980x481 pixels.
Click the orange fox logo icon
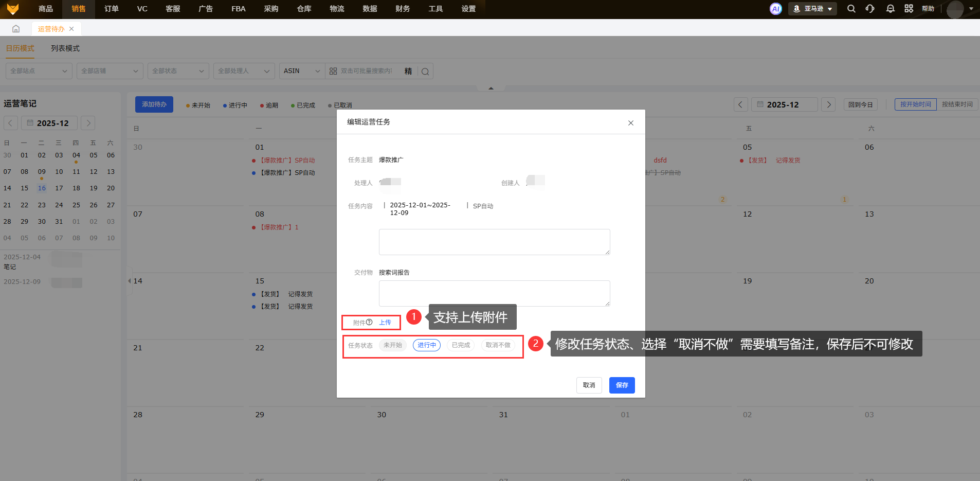13,9
